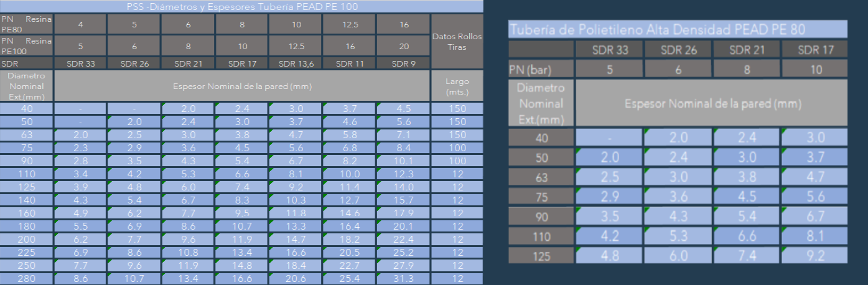Click the SDR 9 column header
Image resolution: width=868 pixels, height=285 pixels.
(x=403, y=63)
